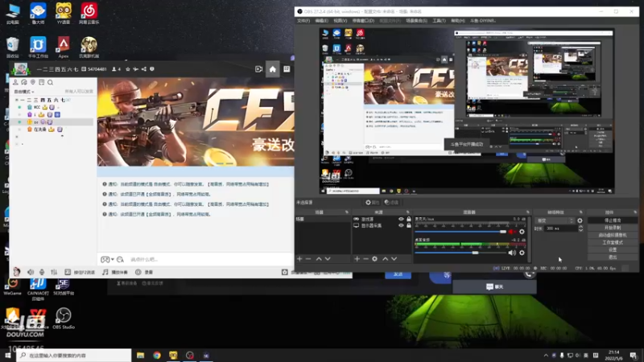Image resolution: width=644 pixels, height=362 pixels.
Task: Open the transition type combo box in OBS
Action: pyautogui.click(x=555, y=220)
